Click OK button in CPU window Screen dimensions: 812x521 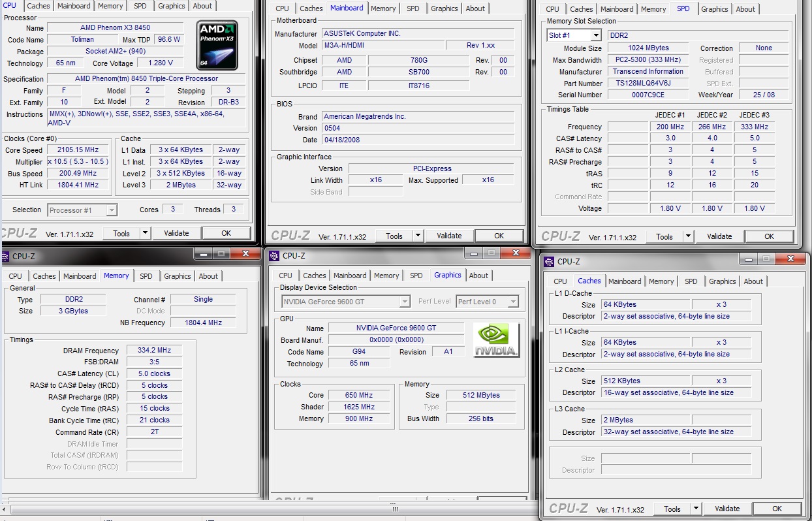226,233
